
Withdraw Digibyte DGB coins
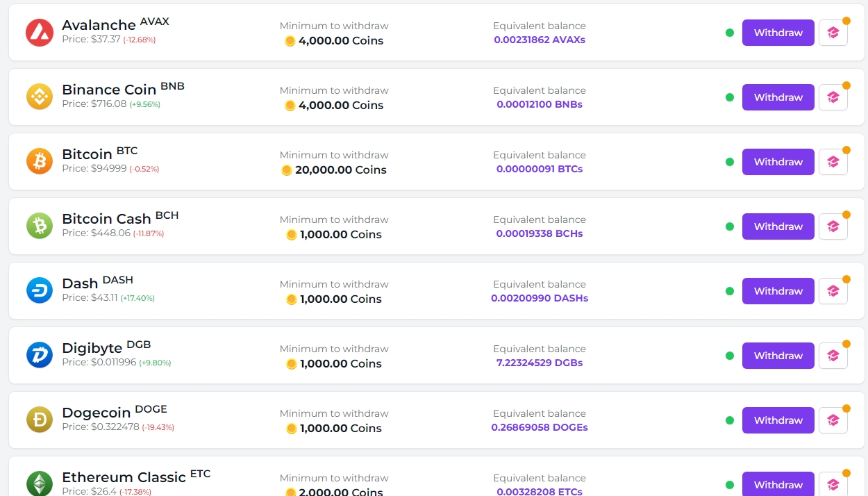click(778, 356)
